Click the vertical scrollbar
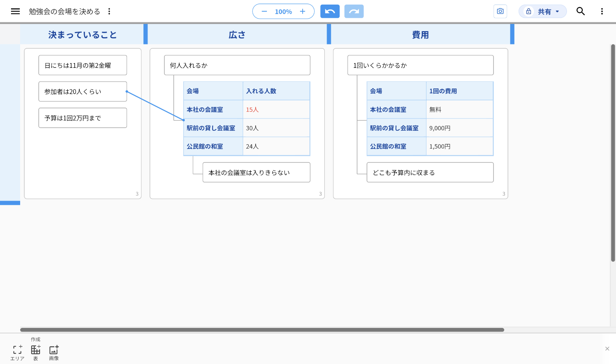Screen dimensions: 616x364 [x=613, y=153]
